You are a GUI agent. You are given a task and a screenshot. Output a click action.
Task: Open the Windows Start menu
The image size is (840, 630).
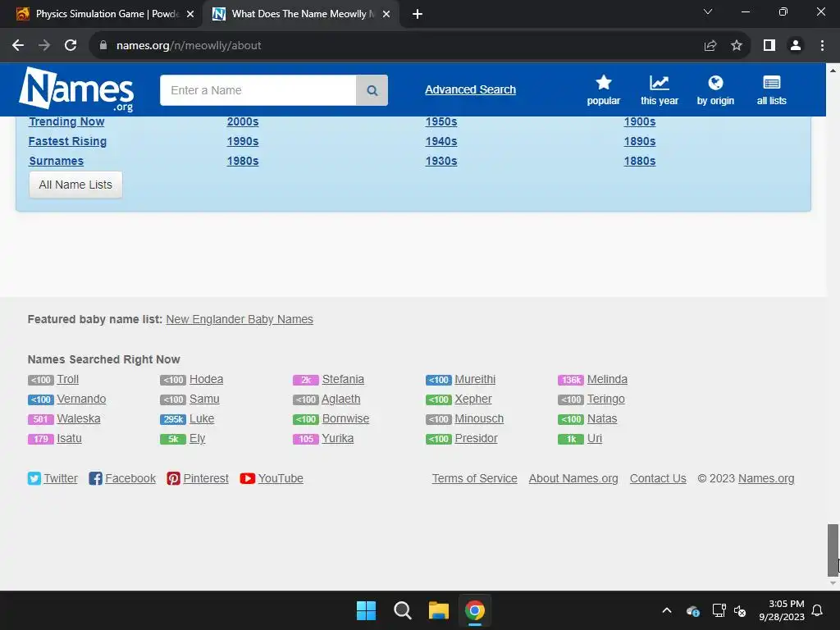point(367,610)
